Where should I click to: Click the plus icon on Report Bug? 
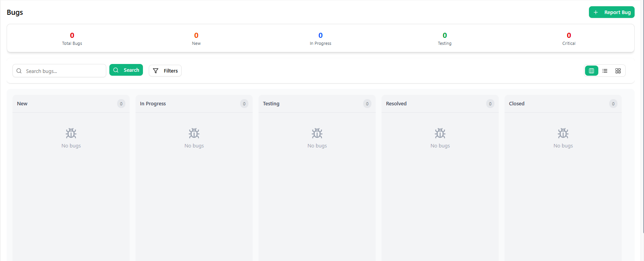coord(596,12)
